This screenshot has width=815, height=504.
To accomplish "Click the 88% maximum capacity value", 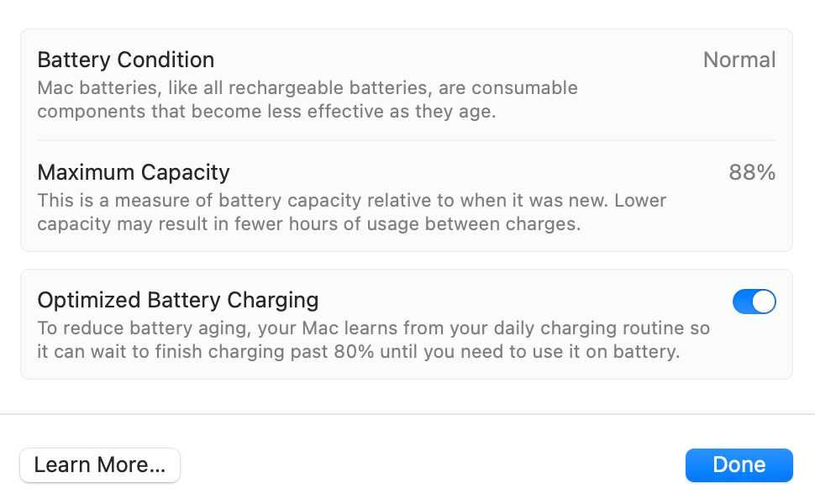I will click(752, 172).
